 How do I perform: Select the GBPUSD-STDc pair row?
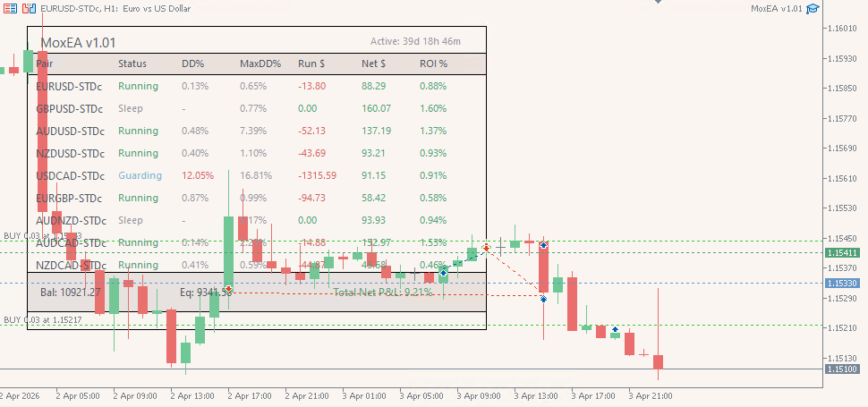click(70, 108)
